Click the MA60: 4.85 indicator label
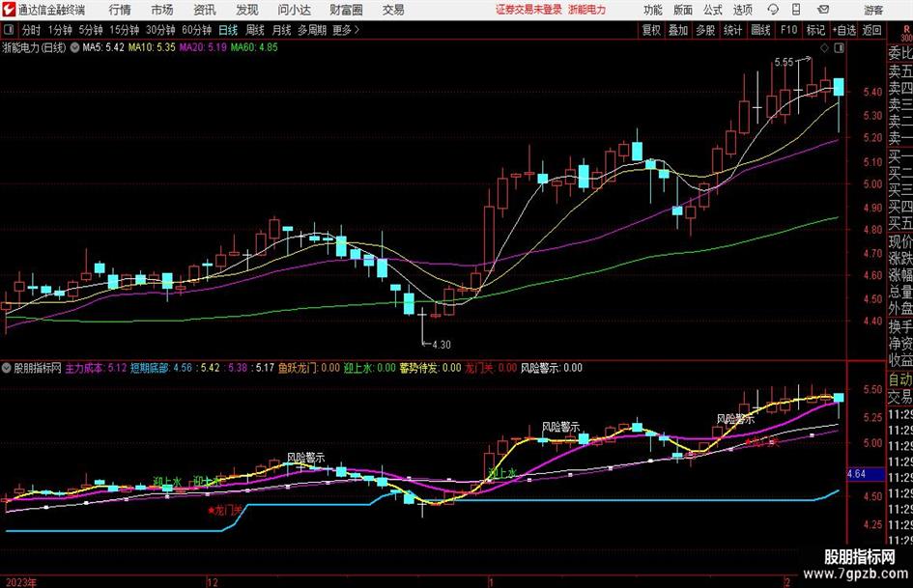This screenshot has height=588, width=913. click(x=254, y=47)
